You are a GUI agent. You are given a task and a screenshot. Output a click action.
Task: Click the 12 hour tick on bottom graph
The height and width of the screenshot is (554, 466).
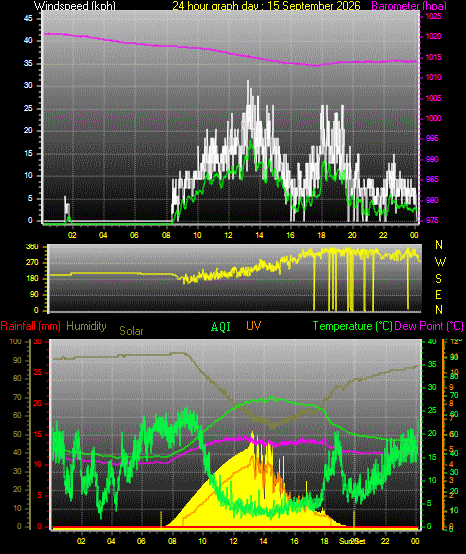click(x=233, y=541)
